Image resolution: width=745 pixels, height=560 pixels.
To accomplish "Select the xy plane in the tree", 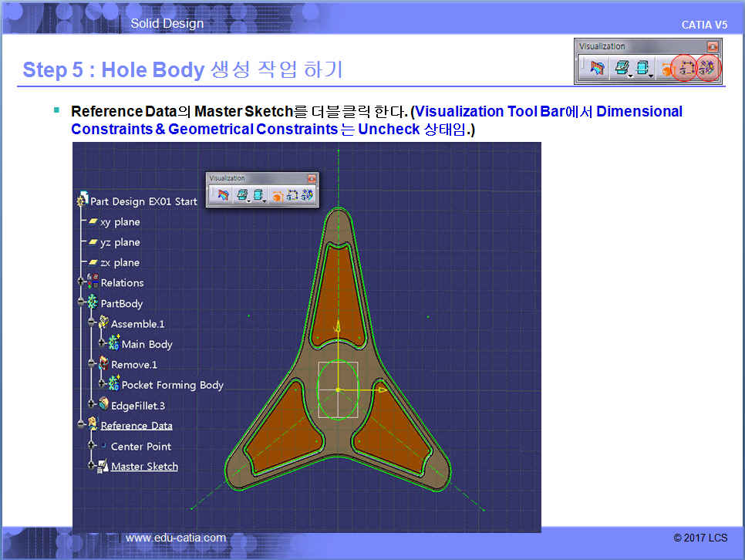I will [120, 222].
